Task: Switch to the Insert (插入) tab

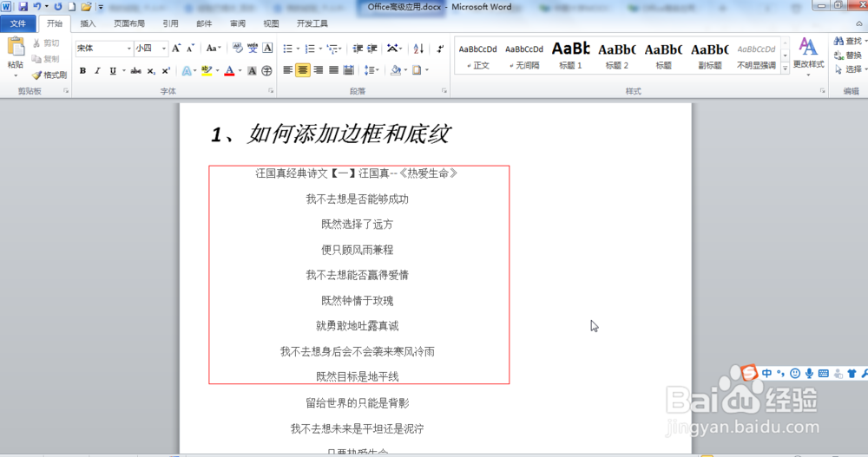Action: (x=88, y=23)
